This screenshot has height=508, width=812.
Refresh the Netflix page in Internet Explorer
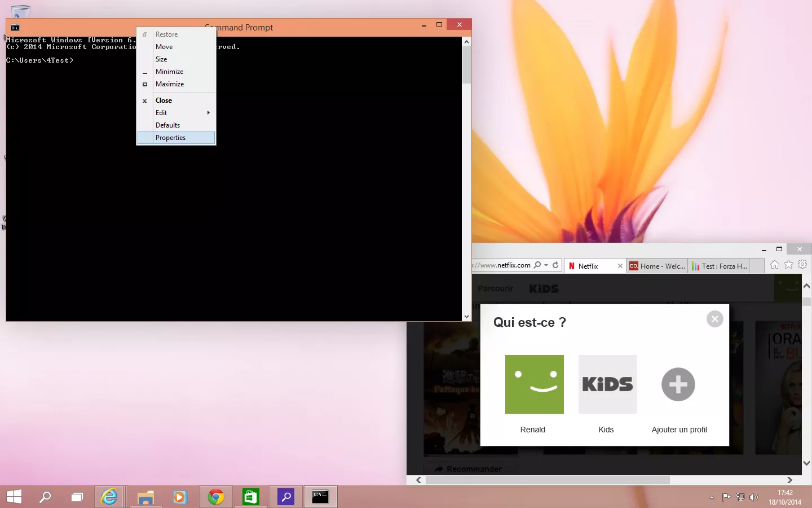tap(555, 265)
